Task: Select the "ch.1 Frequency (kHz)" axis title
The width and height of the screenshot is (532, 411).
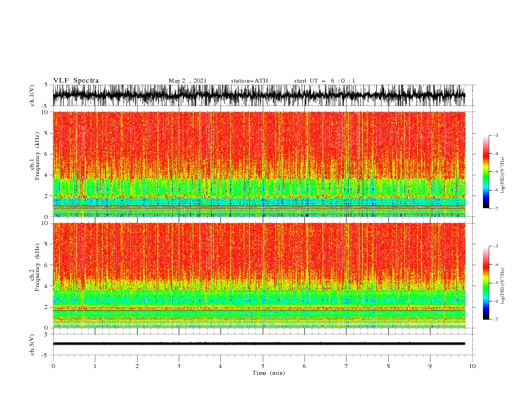Action: click(35, 155)
